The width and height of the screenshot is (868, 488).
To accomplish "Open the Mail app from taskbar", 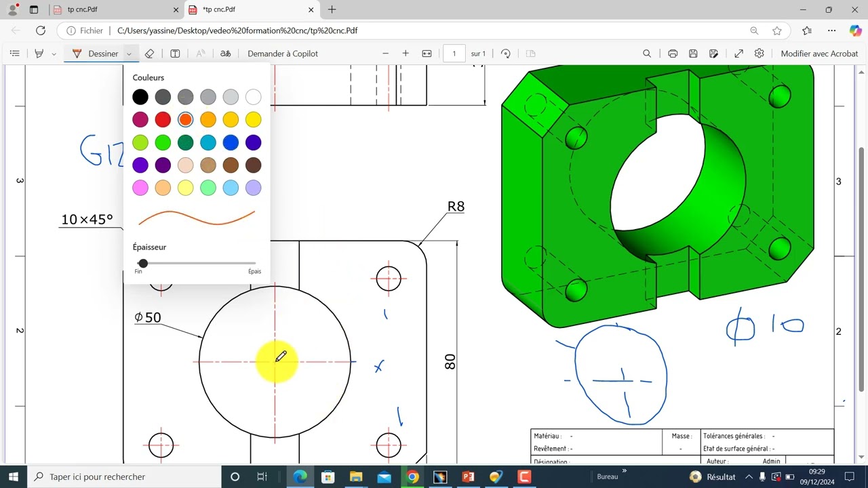I will [x=384, y=476].
